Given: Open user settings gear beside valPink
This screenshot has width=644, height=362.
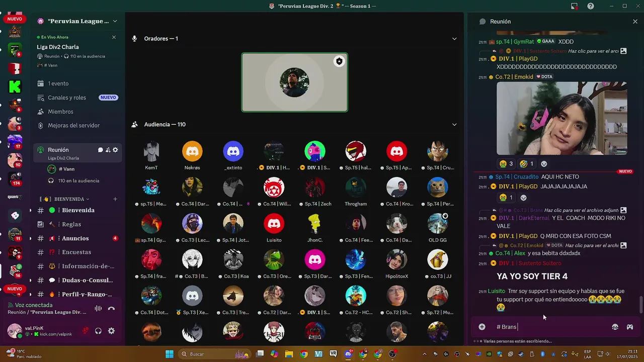Looking at the screenshot, I should (x=112, y=331).
